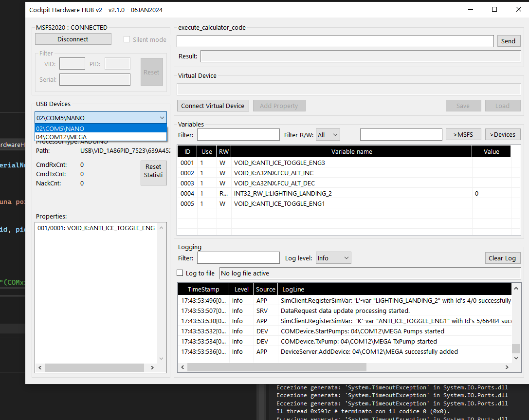The width and height of the screenshot is (529, 420).
Task: Push variables to hardware with >Devices button
Action: tap(503, 134)
